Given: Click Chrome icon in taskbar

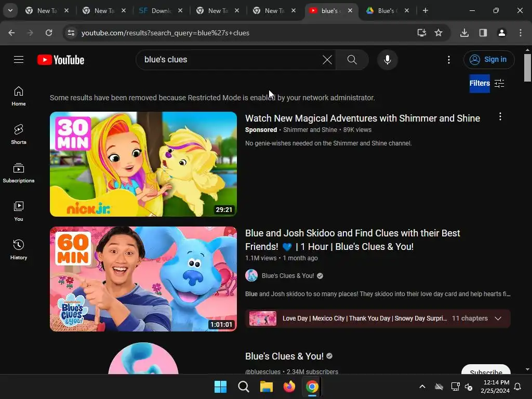Looking at the screenshot, I should point(312,387).
